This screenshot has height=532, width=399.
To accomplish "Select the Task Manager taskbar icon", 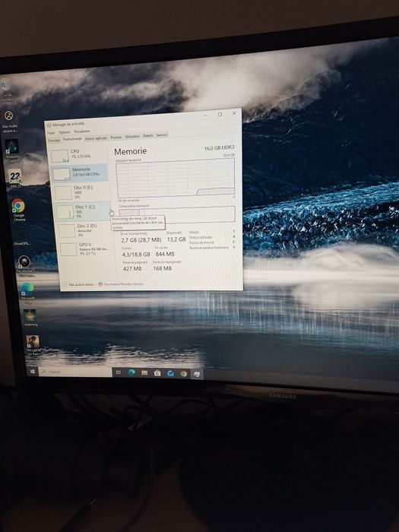I will [196, 374].
